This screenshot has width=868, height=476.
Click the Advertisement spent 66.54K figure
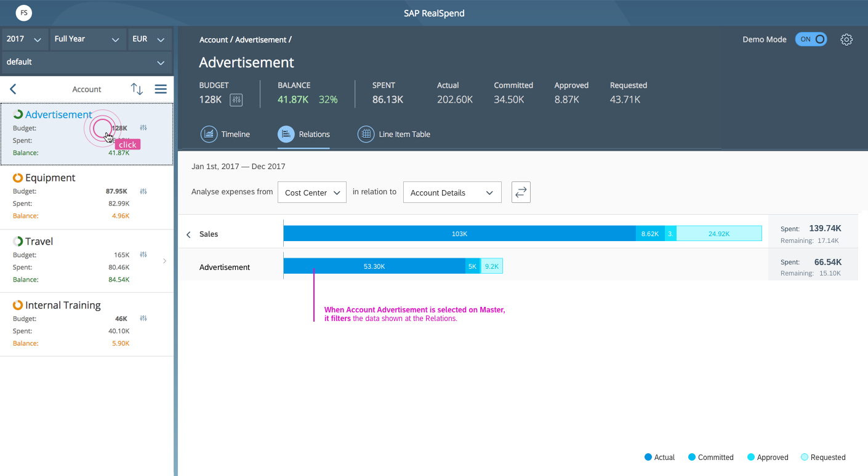point(828,261)
